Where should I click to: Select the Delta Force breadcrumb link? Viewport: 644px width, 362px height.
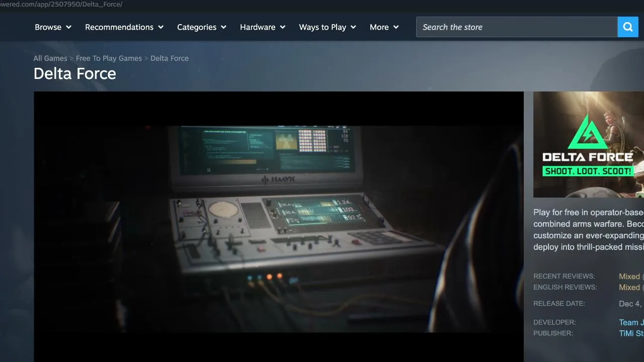click(170, 58)
